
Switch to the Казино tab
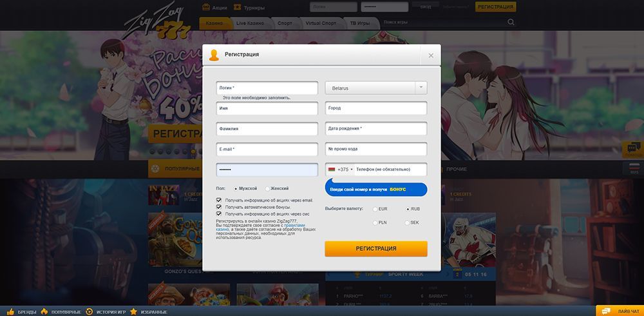point(214,23)
